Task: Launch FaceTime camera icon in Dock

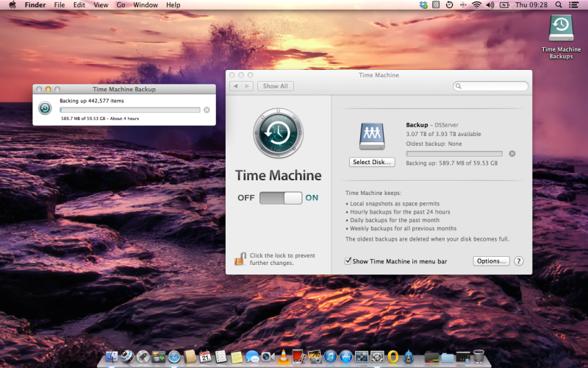Action: [268, 356]
